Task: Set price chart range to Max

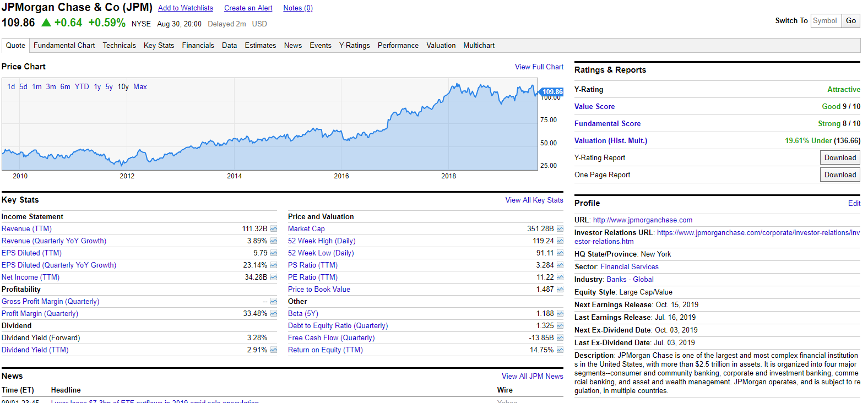Action: (x=140, y=87)
